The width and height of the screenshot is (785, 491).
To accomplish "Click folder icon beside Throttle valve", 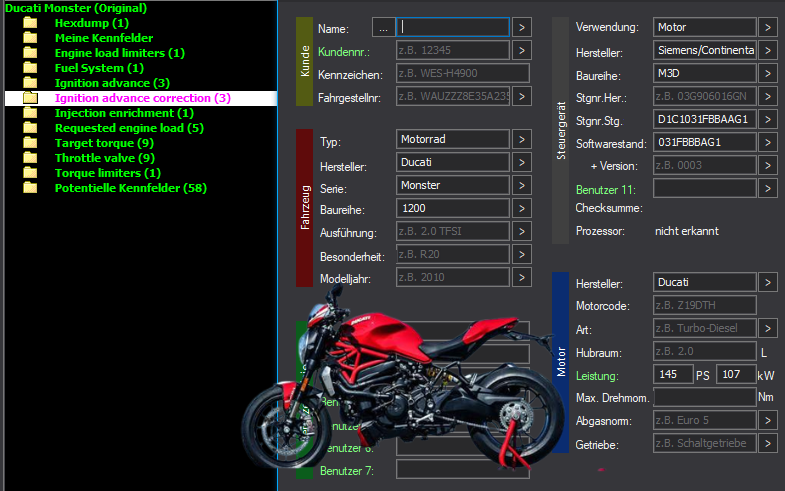I will tap(31, 158).
